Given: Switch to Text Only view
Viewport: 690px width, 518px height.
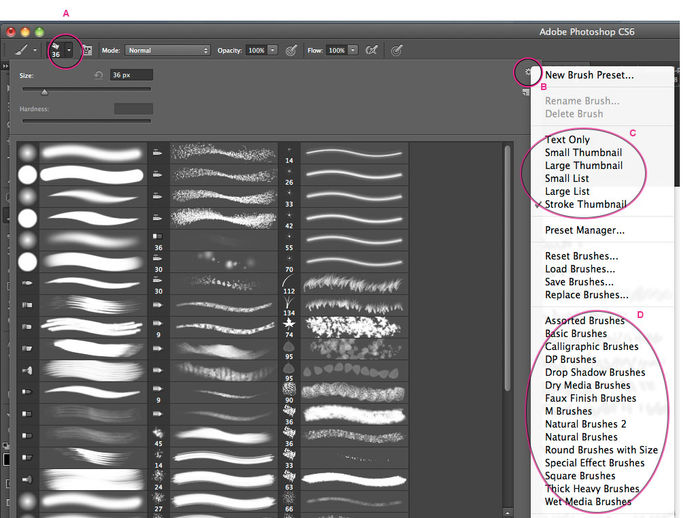Looking at the screenshot, I should coord(567,140).
